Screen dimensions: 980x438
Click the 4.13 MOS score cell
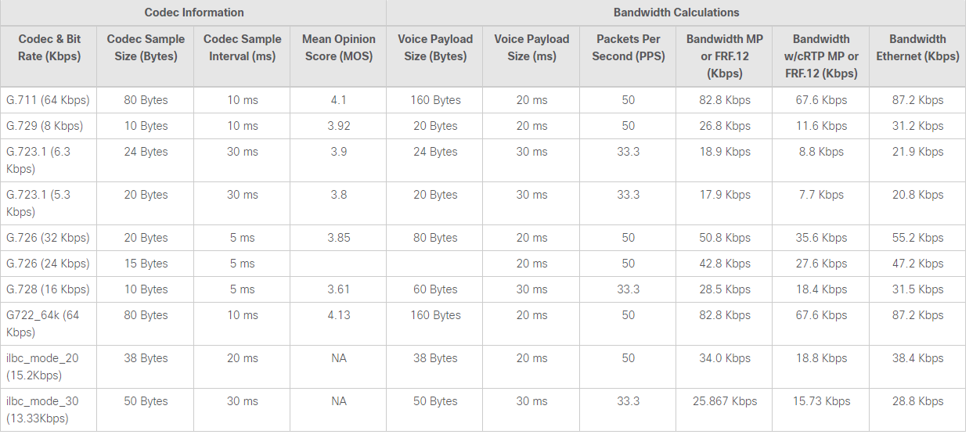(338, 315)
